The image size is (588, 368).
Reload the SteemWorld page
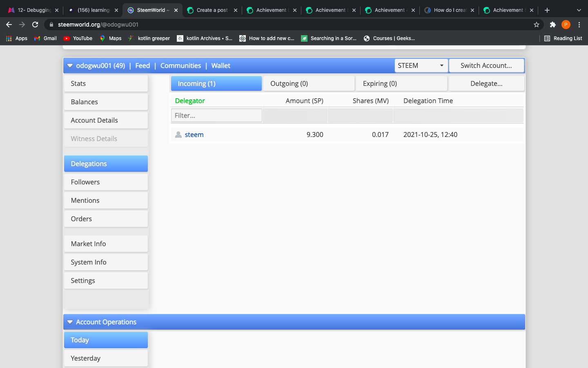pyautogui.click(x=35, y=25)
